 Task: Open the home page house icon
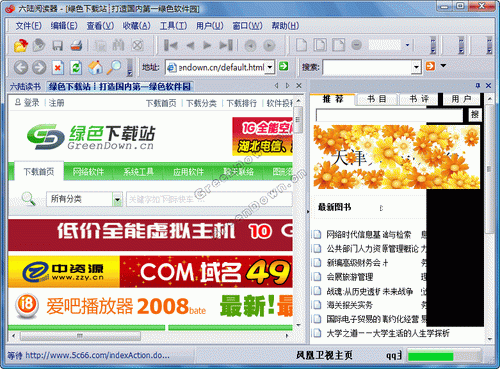95,68
